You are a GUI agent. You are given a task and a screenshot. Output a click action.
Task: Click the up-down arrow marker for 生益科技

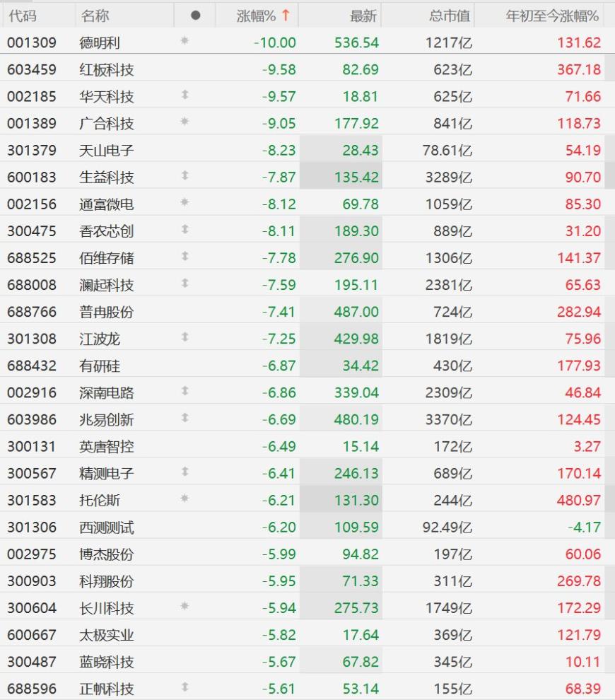pyautogui.click(x=184, y=175)
